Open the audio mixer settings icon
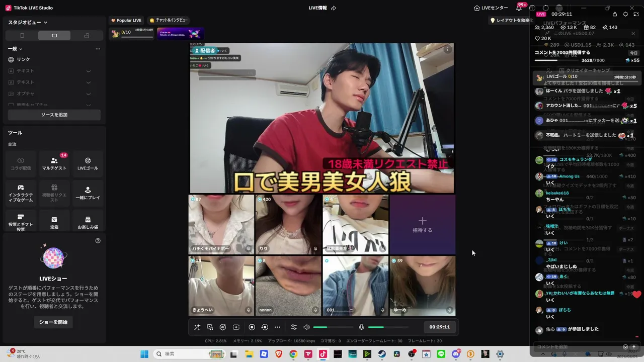This screenshot has width=644, height=362. point(294,327)
